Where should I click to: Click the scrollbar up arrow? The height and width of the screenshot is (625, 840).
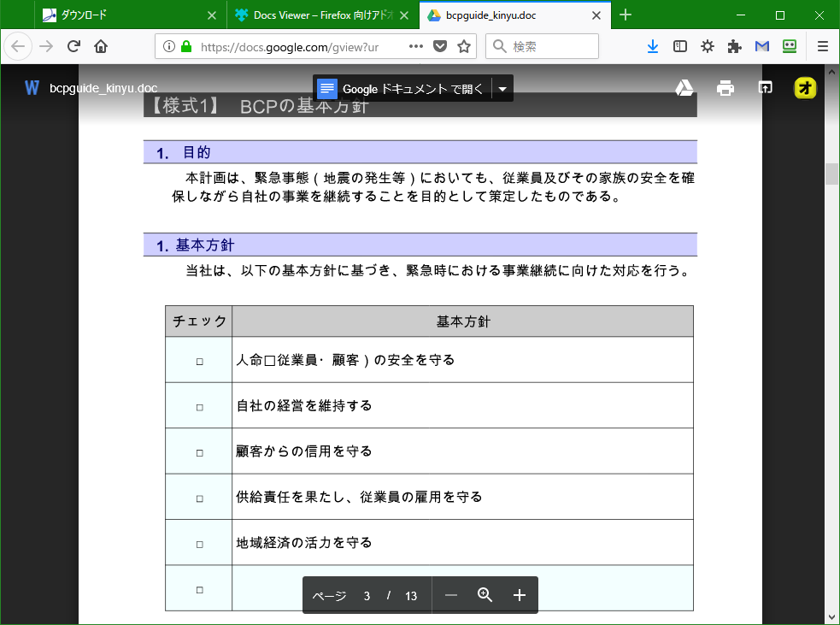[832, 71]
